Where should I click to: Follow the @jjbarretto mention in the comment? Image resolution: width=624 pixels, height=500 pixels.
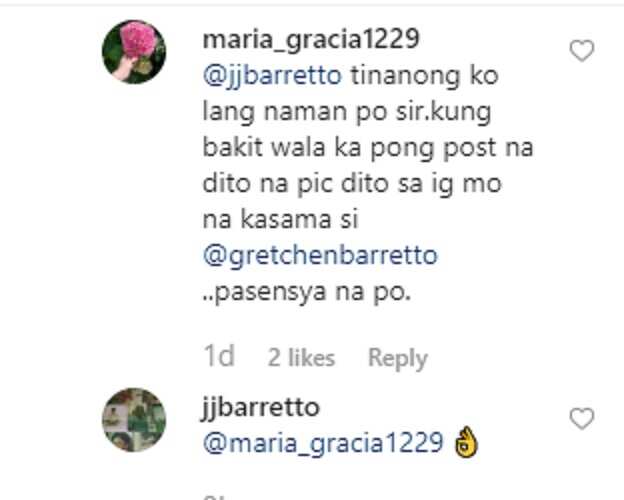click(272, 75)
